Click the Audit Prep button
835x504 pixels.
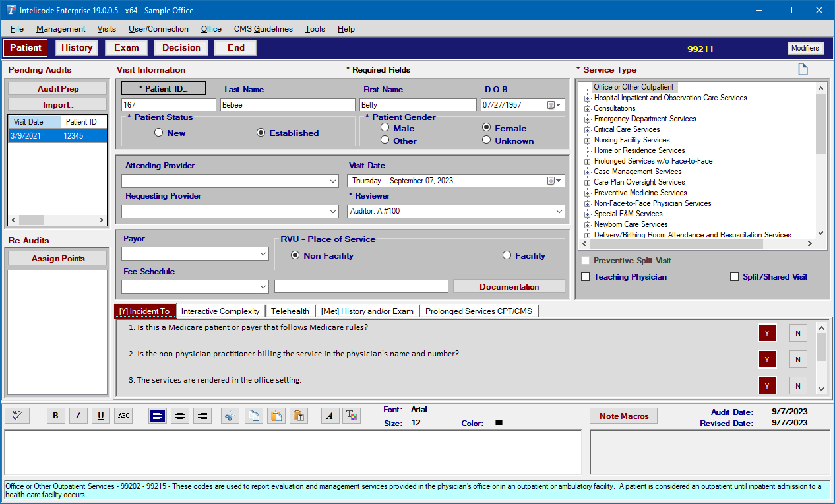tap(57, 89)
